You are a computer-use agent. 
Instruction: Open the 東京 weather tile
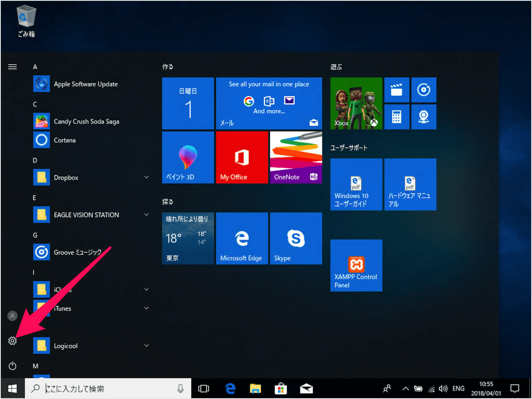coord(188,238)
